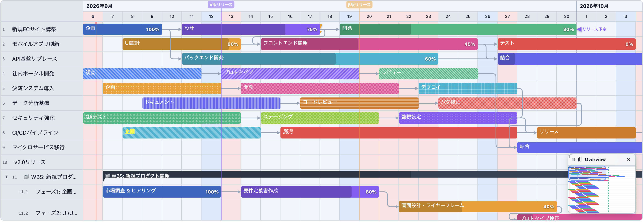
Task: Select the モバイルアプリ刷新 row label
Action: coord(36,44)
